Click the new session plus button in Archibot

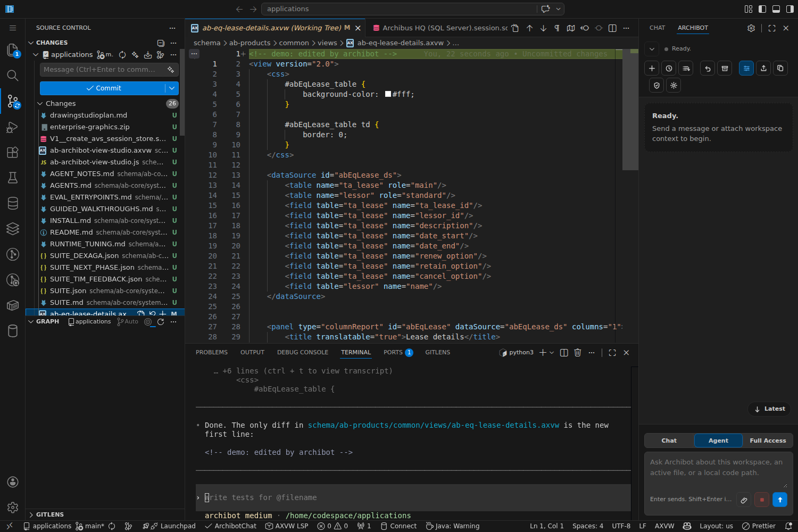652,68
